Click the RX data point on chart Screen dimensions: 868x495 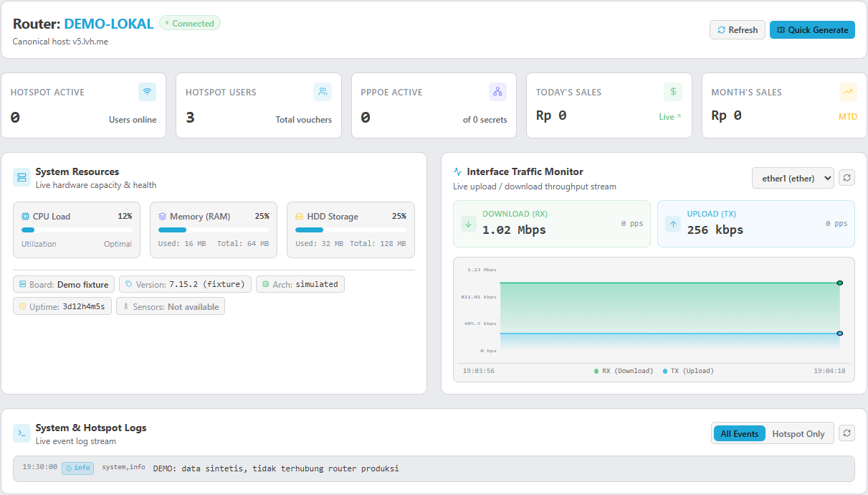840,283
